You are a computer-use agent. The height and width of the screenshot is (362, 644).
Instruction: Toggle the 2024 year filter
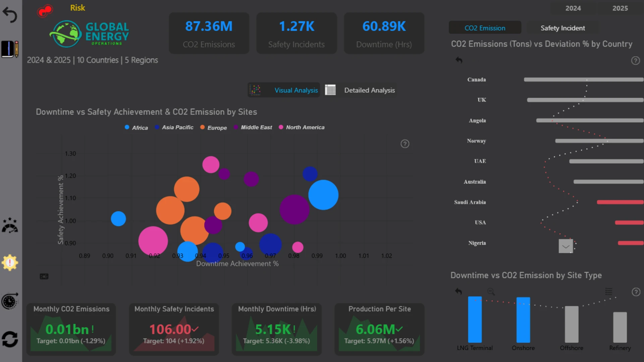[573, 8]
